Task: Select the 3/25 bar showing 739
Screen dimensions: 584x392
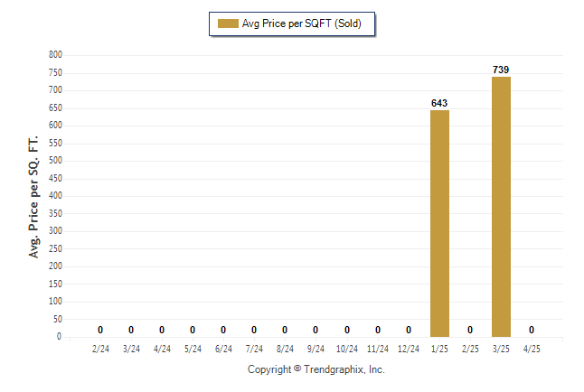Action: point(501,207)
